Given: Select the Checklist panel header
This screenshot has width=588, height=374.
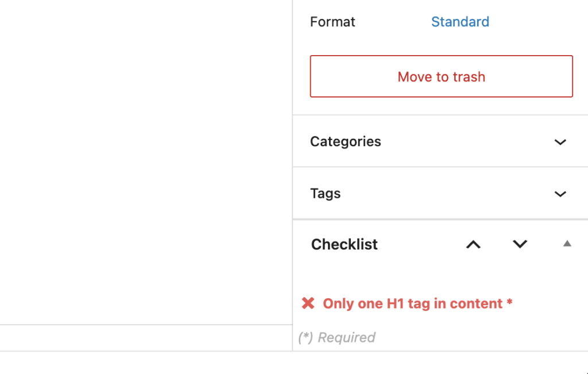Looking at the screenshot, I should [x=344, y=244].
